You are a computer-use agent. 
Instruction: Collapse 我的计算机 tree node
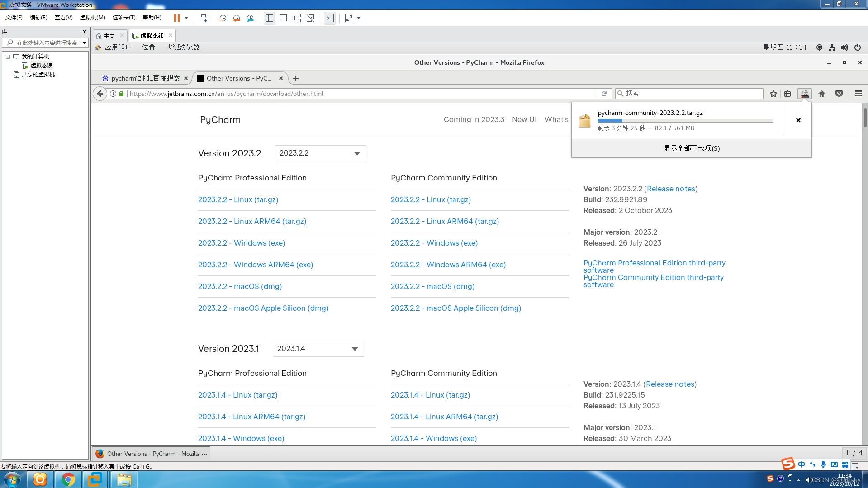click(8, 57)
